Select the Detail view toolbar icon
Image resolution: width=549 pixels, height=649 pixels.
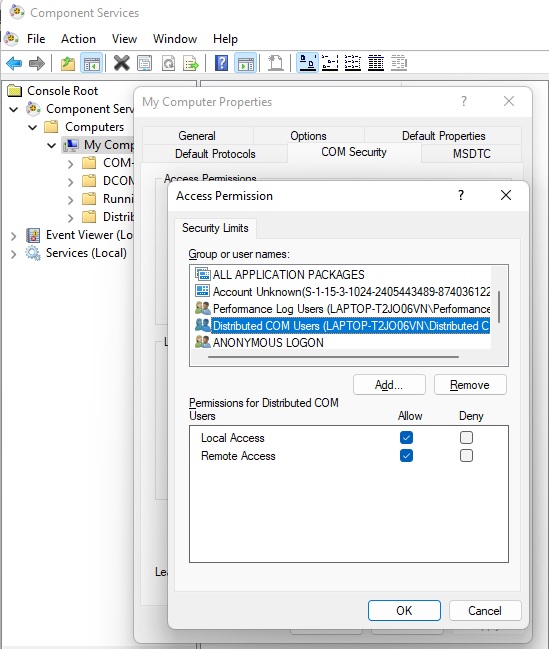pos(376,63)
